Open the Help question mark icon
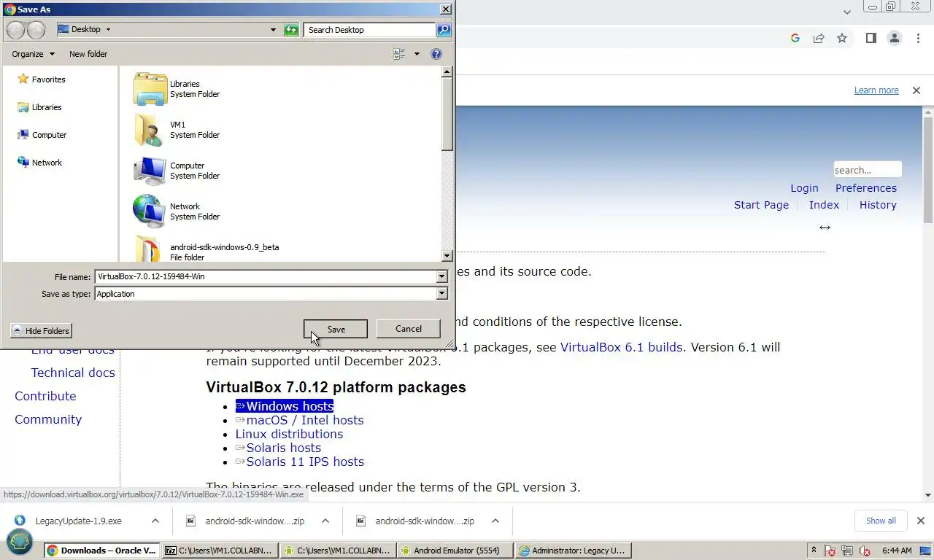Screen dimensions: 934x560 (x=436, y=54)
